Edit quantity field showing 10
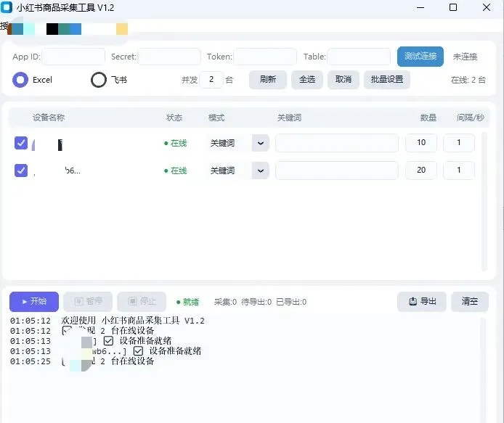Screen dimensions: 504x423 click(x=421, y=143)
